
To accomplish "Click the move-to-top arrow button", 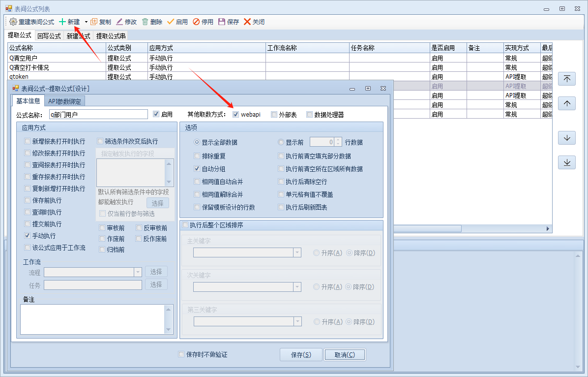I will 567,79.
